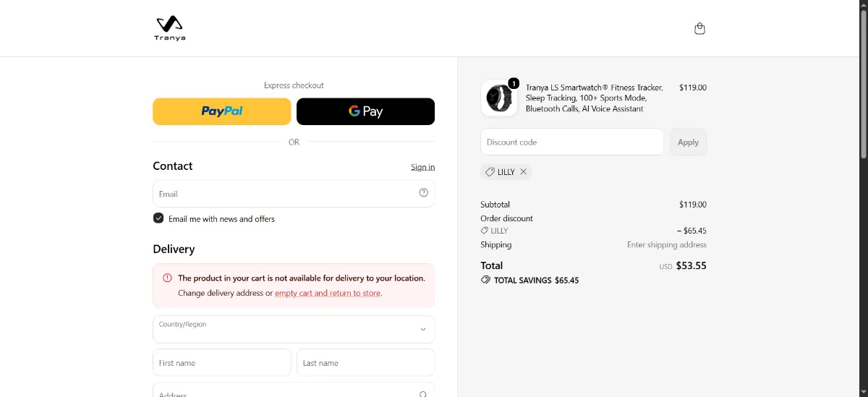Viewport: 868px width, 397px height.
Task: Follow empty cart and return to store link
Action: coord(328,294)
